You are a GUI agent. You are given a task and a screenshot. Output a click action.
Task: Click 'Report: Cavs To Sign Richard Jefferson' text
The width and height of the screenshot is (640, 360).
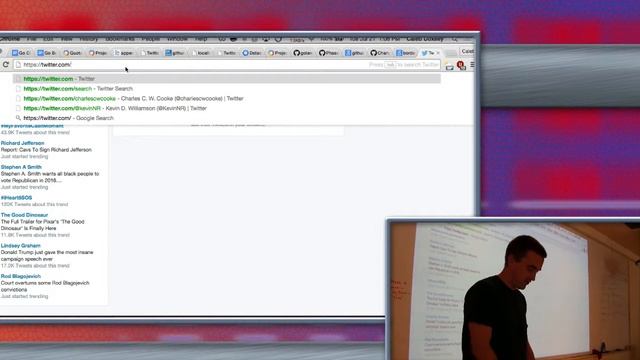coord(46,150)
